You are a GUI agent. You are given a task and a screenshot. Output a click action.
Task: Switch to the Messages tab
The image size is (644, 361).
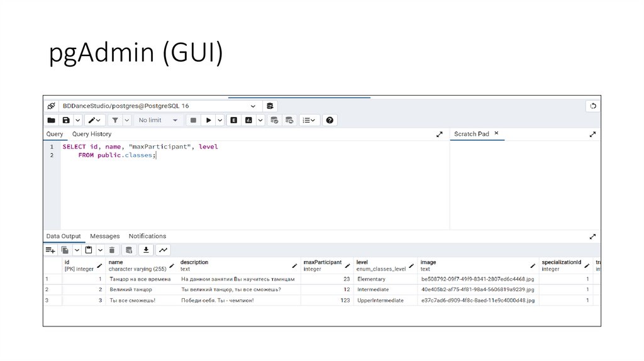[105, 236]
